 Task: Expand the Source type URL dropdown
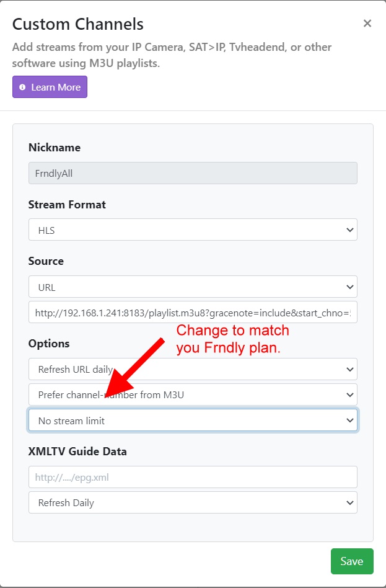[x=193, y=287]
